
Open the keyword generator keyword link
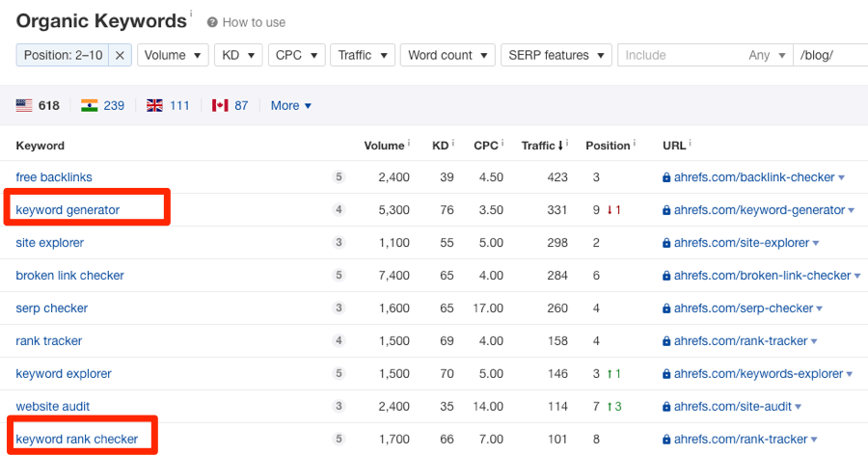[x=68, y=210]
